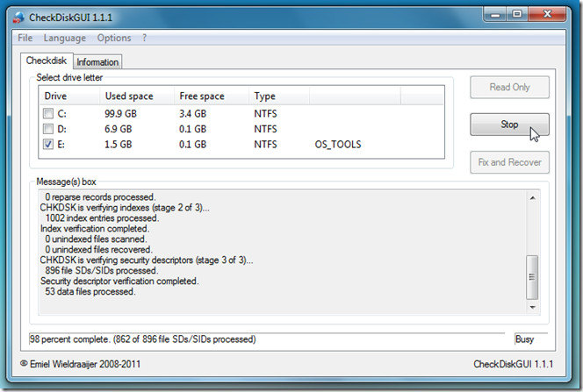Open the Language menu
583x392 pixels.
coord(64,38)
